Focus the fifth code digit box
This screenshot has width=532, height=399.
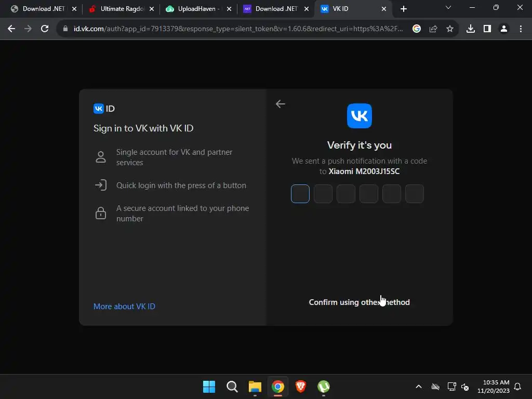pyautogui.click(x=392, y=194)
